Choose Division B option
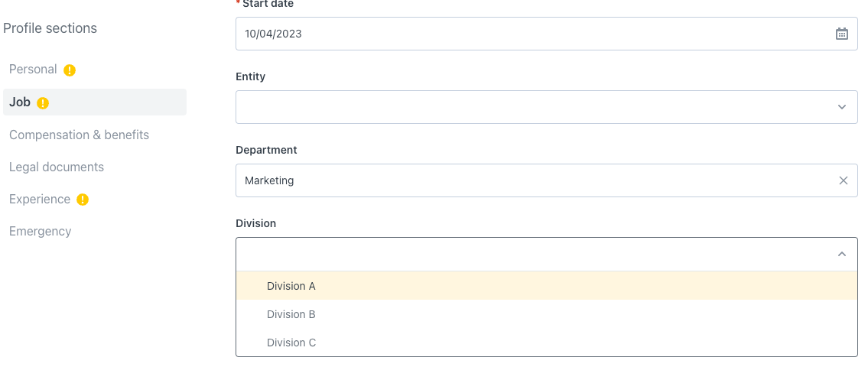 [x=546, y=313]
